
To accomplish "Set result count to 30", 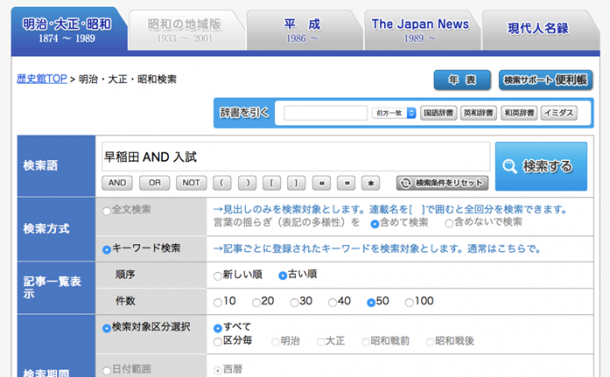I will [x=294, y=302].
